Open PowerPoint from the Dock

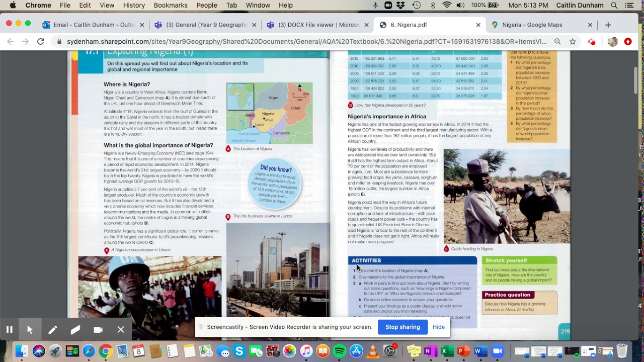pyautogui.click(x=464, y=351)
